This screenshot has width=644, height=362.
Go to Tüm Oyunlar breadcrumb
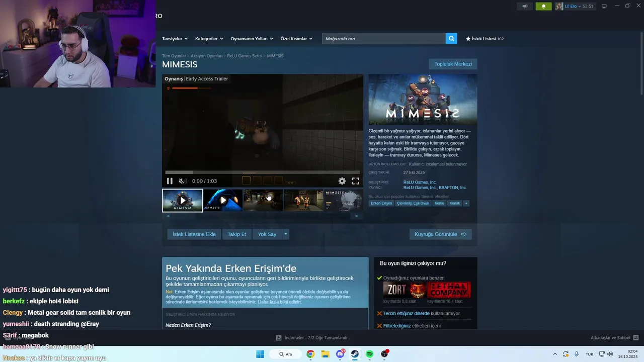(x=174, y=56)
